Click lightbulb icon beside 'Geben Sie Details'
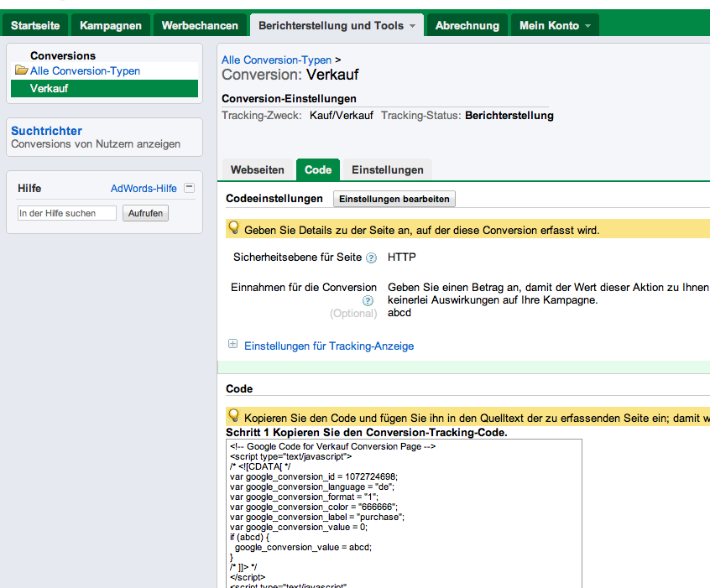This screenshot has width=710, height=588. [233, 227]
